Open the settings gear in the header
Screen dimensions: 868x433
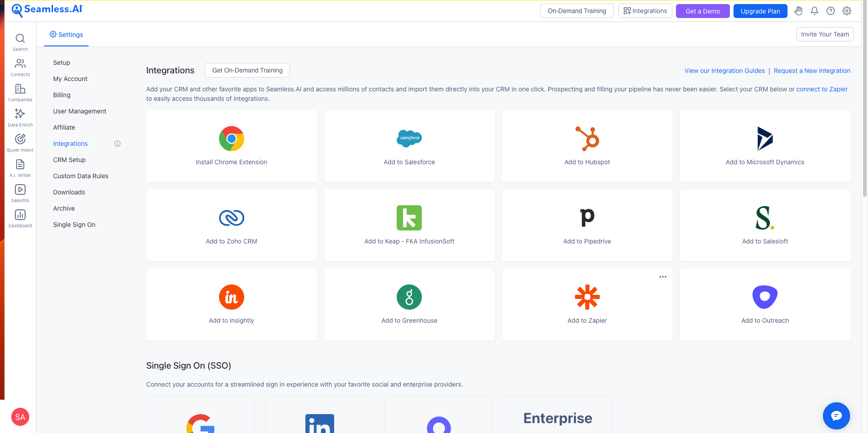(847, 11)
